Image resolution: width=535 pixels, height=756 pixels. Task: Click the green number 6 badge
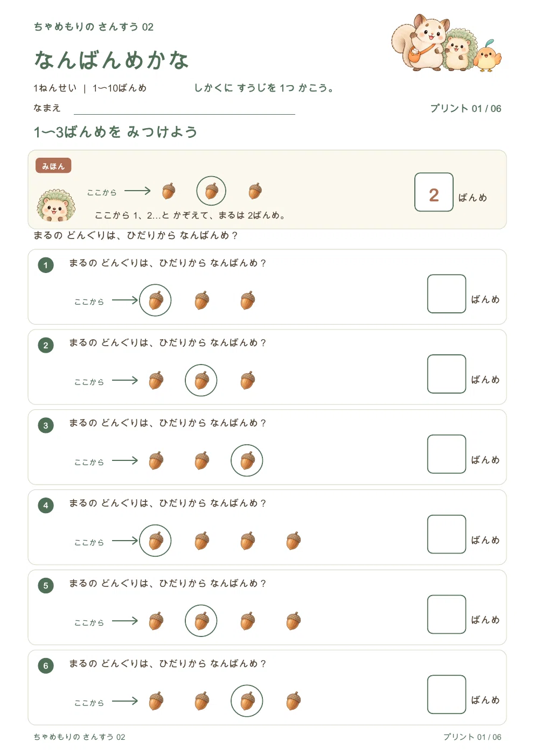pyautogui.click(x=46, y=666)
